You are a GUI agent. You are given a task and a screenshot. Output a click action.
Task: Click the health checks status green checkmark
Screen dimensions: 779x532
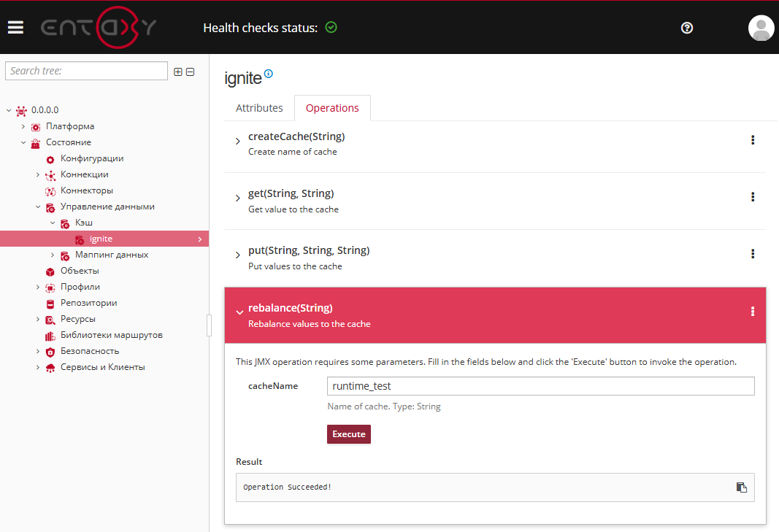331,28
